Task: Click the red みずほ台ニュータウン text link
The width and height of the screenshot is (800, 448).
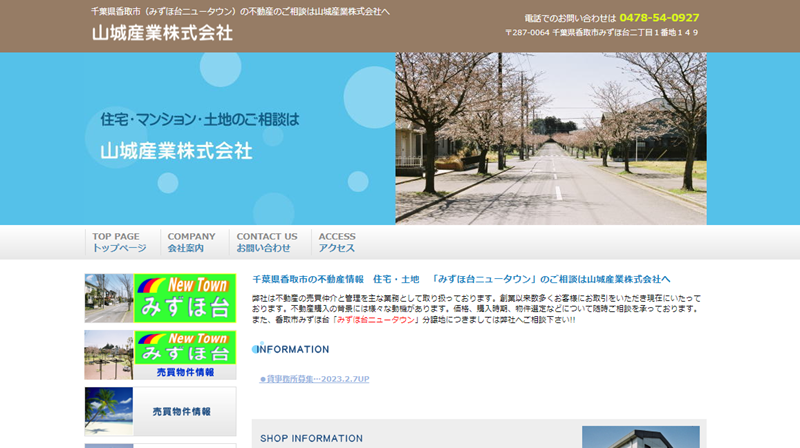Action: point(375,319)
